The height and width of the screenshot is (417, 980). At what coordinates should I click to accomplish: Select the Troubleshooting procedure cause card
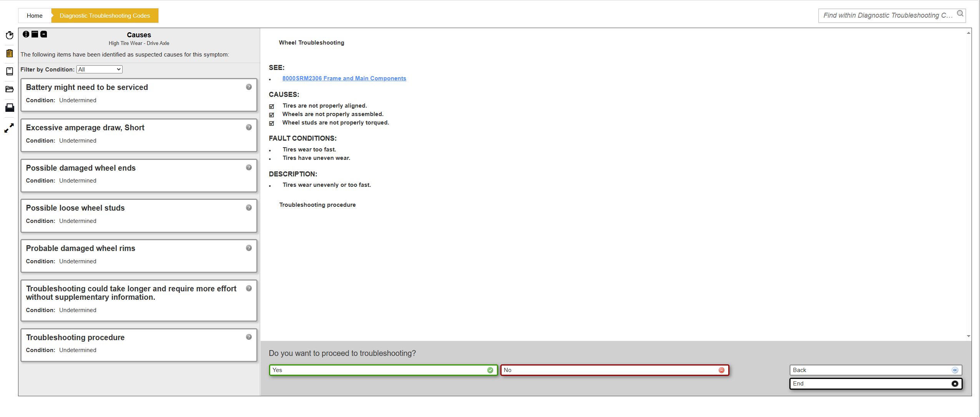tap(139, 345)
